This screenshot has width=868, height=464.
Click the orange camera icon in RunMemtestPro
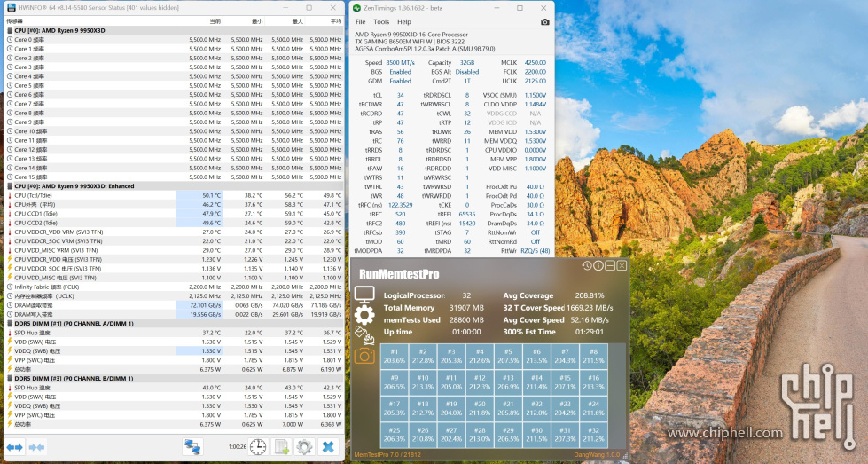(364, 356)
